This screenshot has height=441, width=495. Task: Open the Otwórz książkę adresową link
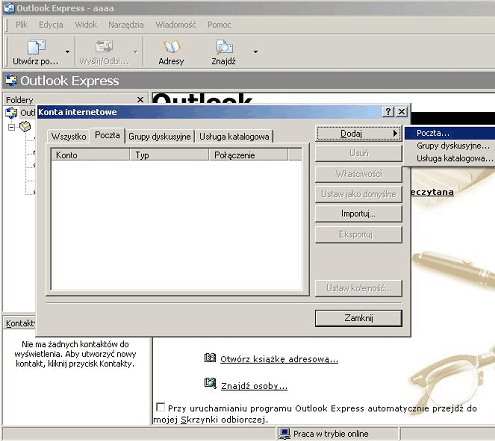click(x=279, y=359)
